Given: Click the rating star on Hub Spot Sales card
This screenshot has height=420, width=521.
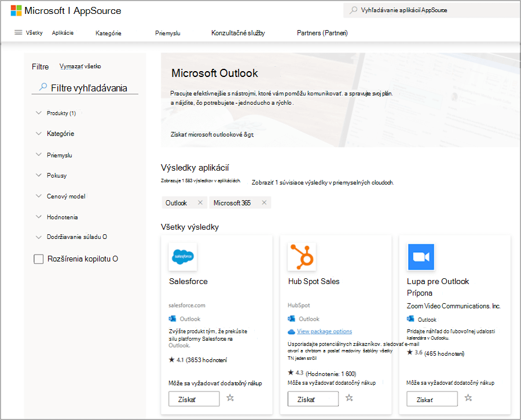Looking at the screenshot, I should click(291, 373).
